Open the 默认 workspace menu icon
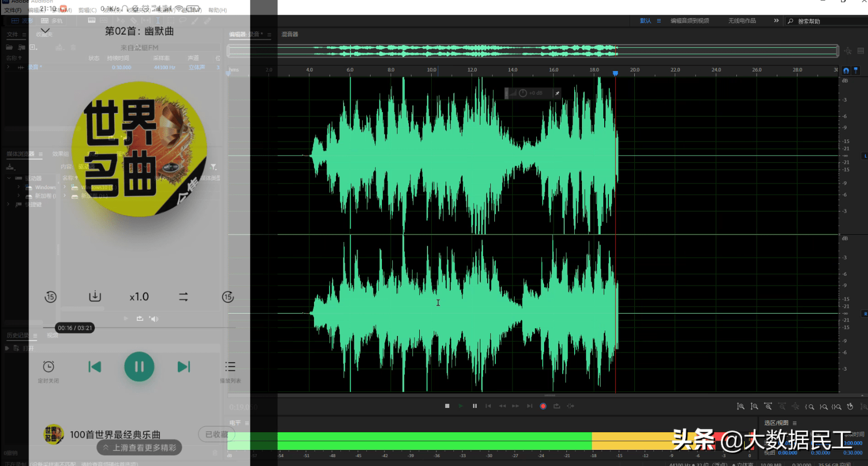 659,21
